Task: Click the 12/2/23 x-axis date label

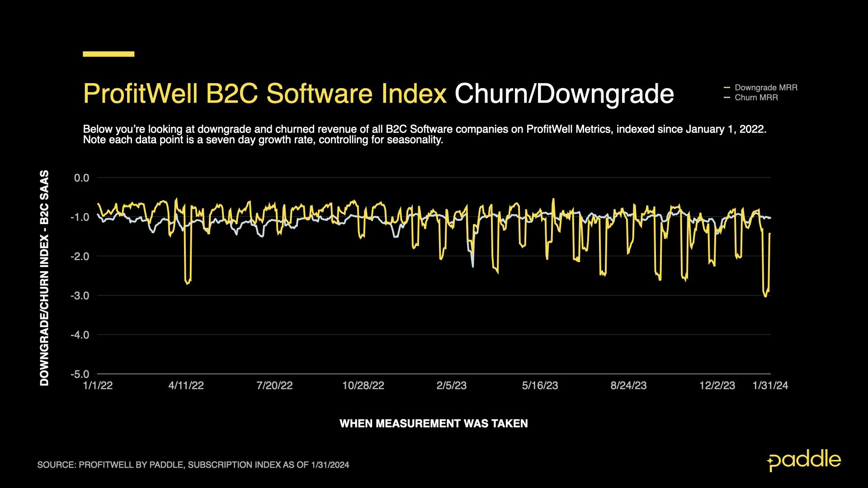Action: (717, 385)
